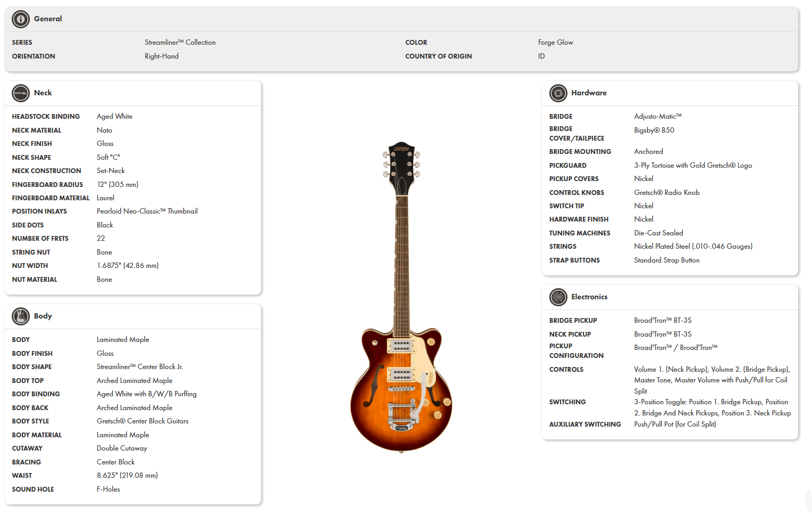Click the Hardware section heading
812x514 pixels.
[589, 93]
